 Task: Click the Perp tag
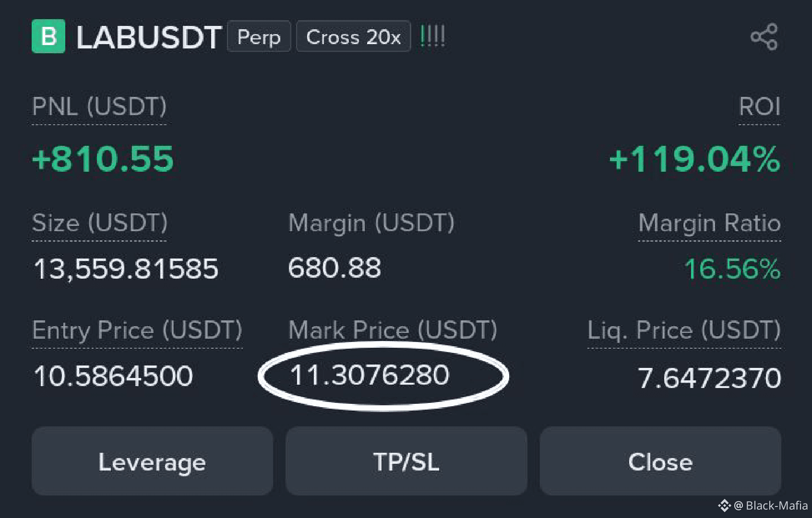259,36
